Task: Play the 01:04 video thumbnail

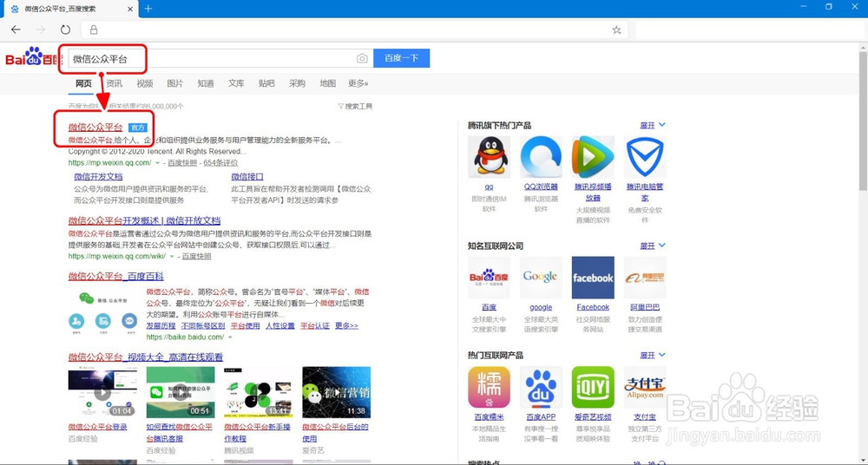Action: pos(102,392)
